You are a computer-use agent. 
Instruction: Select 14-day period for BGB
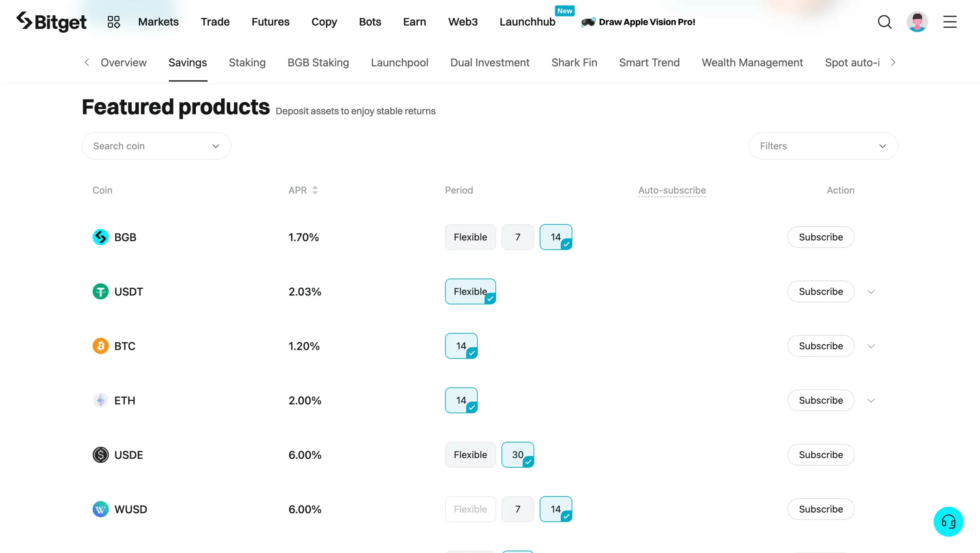[x=555, y=237]
